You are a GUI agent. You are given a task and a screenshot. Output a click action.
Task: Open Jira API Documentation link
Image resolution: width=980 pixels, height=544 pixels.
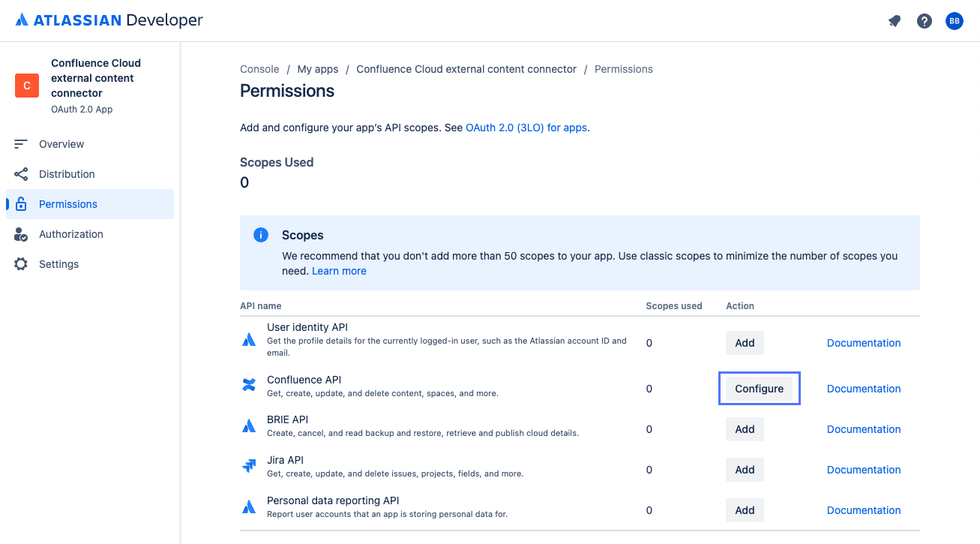point(864,470)
